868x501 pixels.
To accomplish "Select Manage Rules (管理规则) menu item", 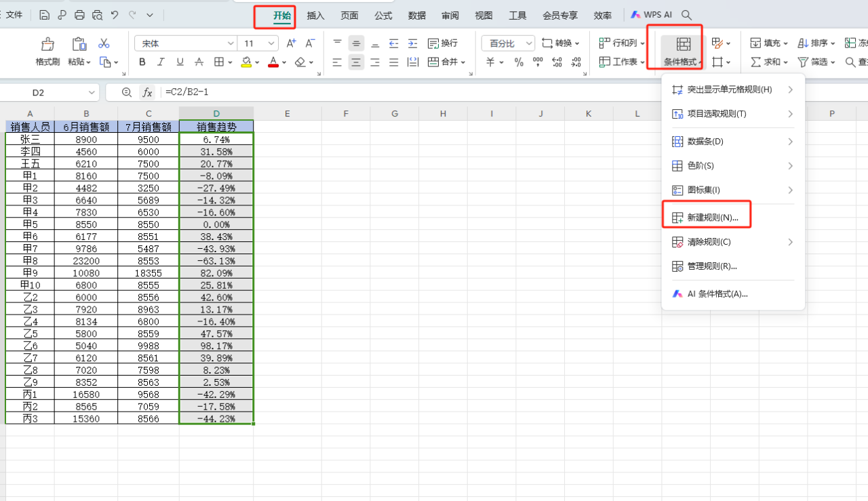I will click(x=733, y=266).
